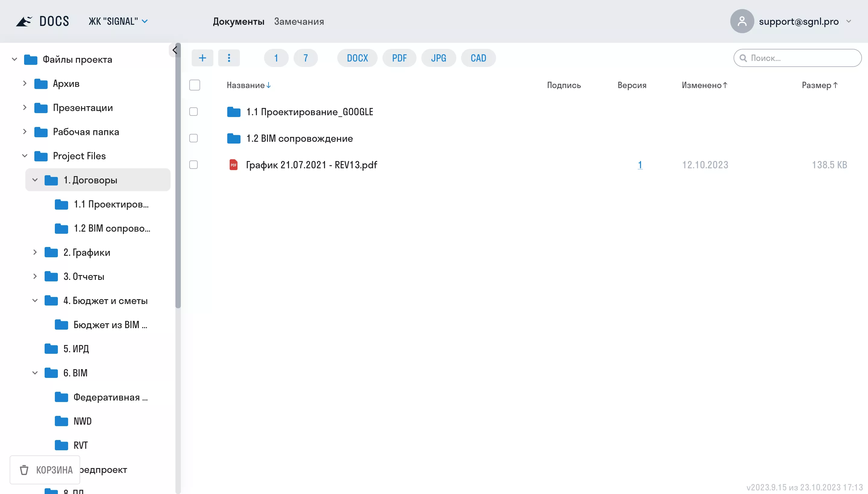Click the folder icon of 1.2 BIM сопровождение
868x494 pixels.
(234, 138)
